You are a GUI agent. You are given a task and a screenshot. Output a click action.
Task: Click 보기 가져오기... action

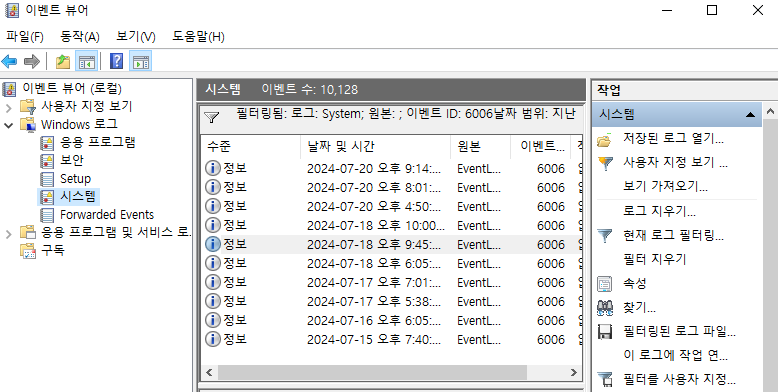665,187
